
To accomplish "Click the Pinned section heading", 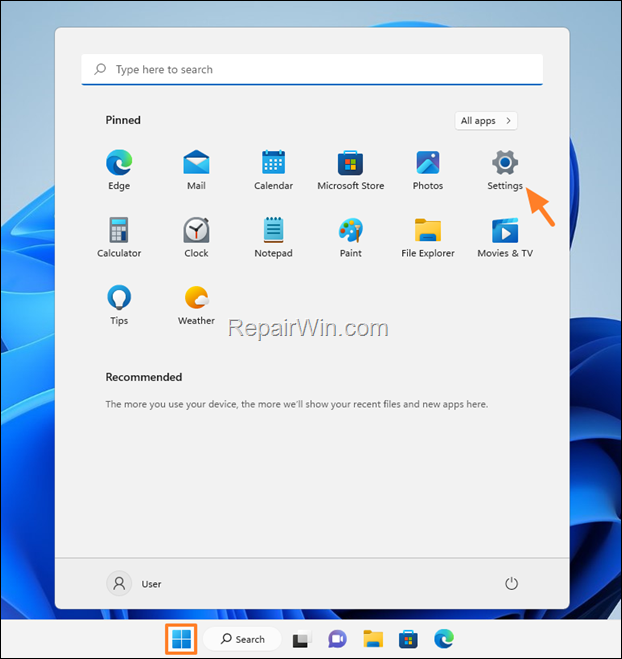I will tap(123, 120).
